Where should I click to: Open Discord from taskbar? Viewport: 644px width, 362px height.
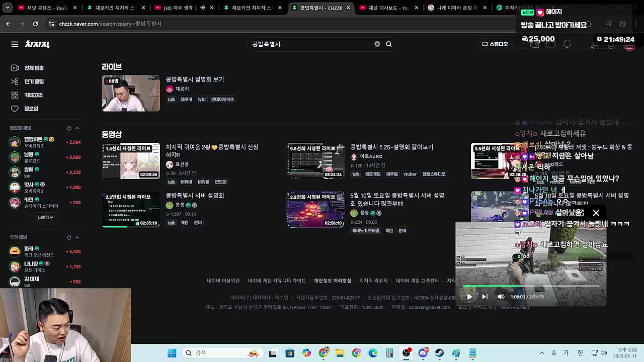423,353
